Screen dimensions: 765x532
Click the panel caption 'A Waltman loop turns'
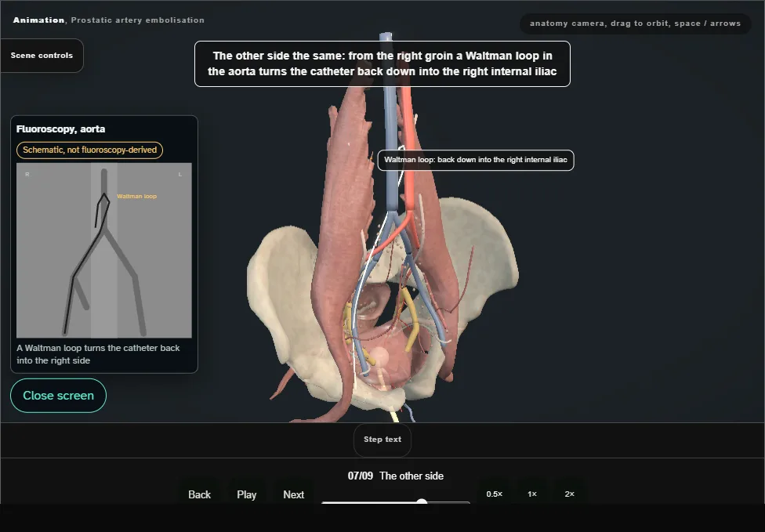98,354
